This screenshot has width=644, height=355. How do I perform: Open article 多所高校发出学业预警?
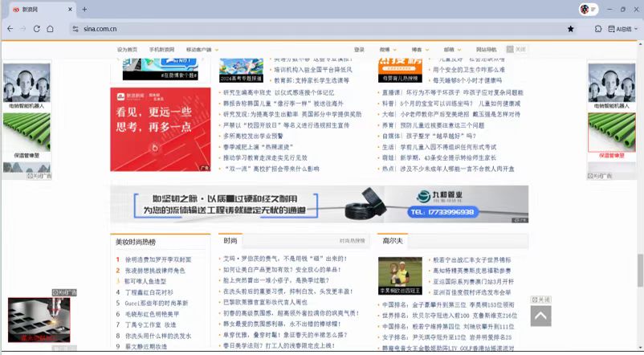(x=253, y=136)
